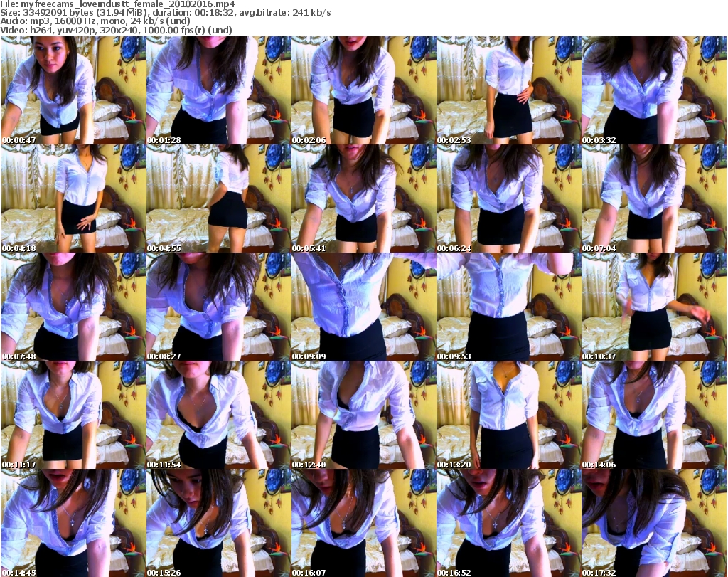Select the thumbnail stamped 00:11:17
The width and height of the screenshot is (728, 577).
[73, 415]
